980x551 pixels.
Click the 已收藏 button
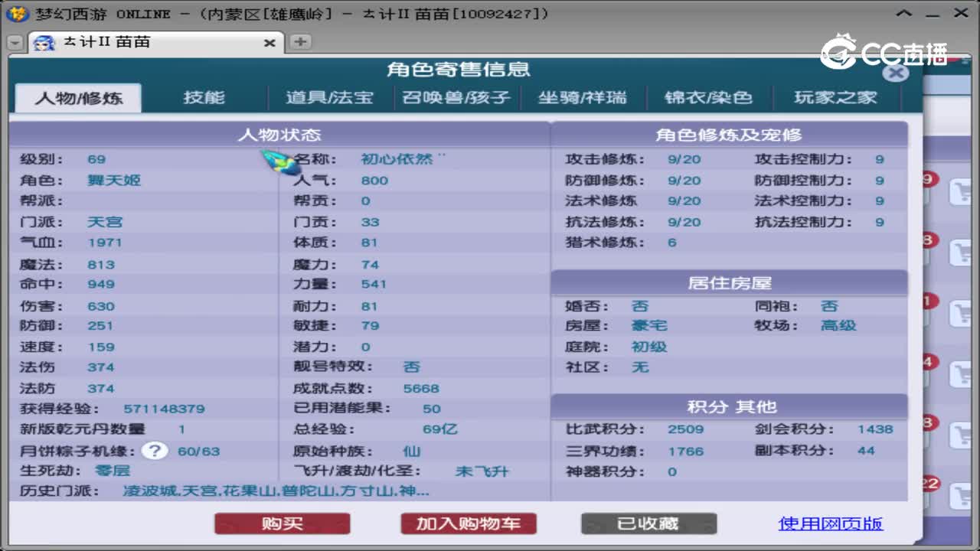pyautogui.click(x=648, y=523)
